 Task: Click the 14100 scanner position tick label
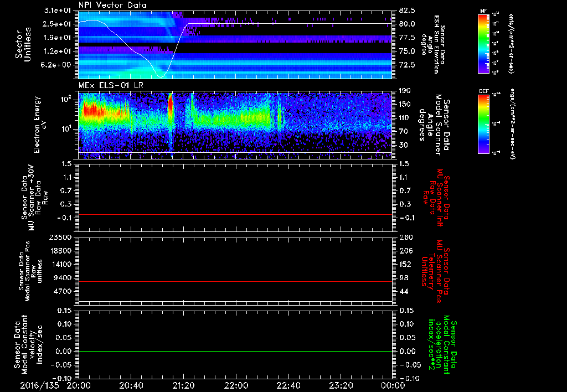tap(61, 264)
